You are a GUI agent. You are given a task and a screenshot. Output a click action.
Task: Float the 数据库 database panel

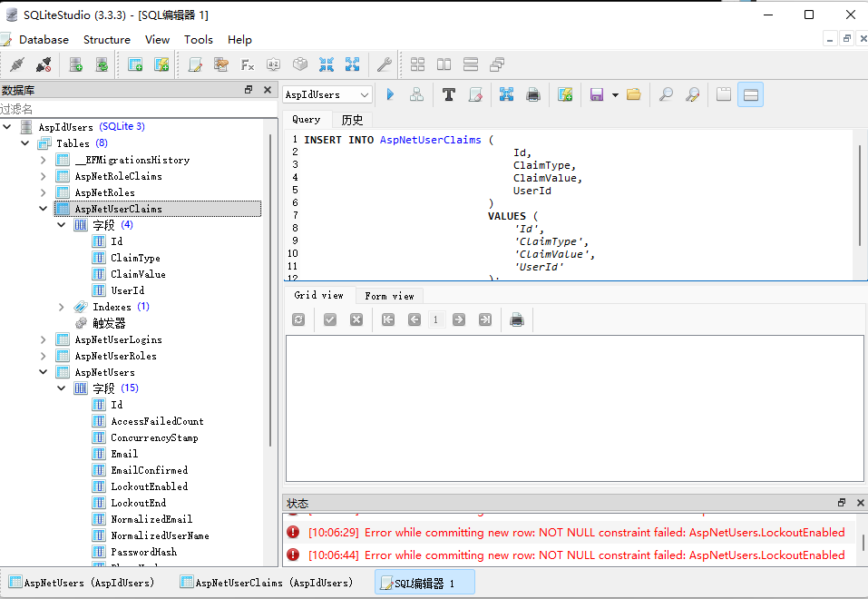pyautogui.click(x=249, y=90)
